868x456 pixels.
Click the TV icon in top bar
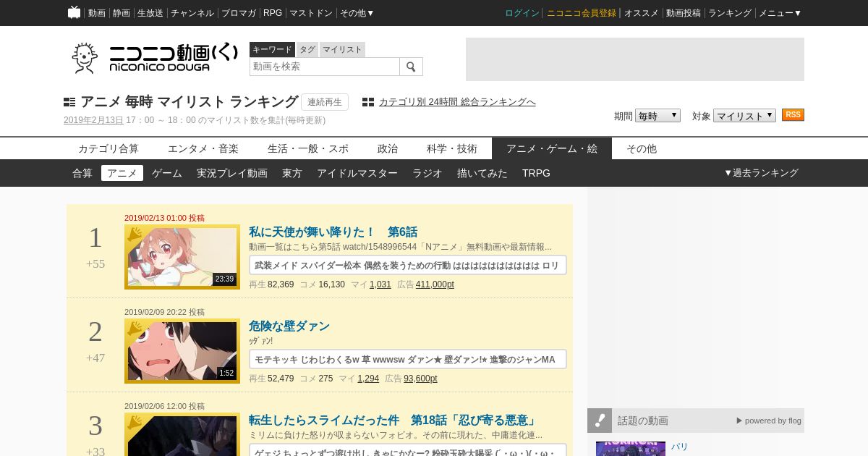click(74, 12)
